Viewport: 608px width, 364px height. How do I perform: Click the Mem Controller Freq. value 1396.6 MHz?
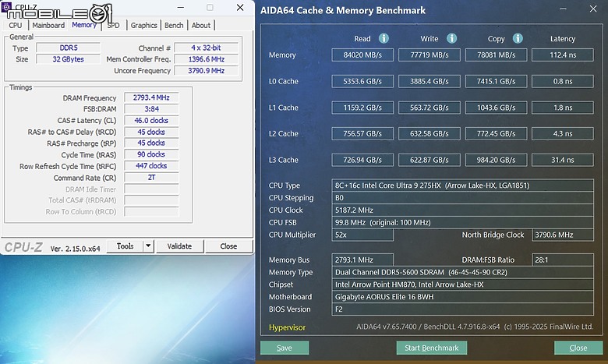[206, 59]
